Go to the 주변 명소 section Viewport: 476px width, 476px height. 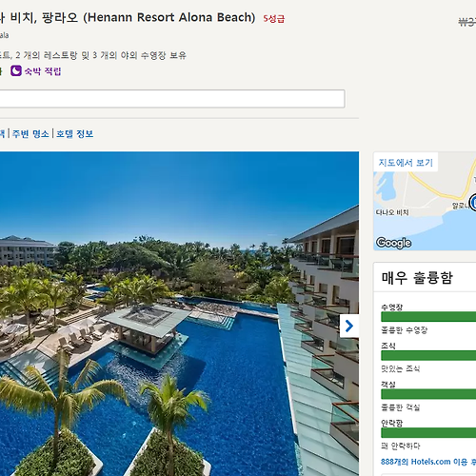tap(30, 133)
